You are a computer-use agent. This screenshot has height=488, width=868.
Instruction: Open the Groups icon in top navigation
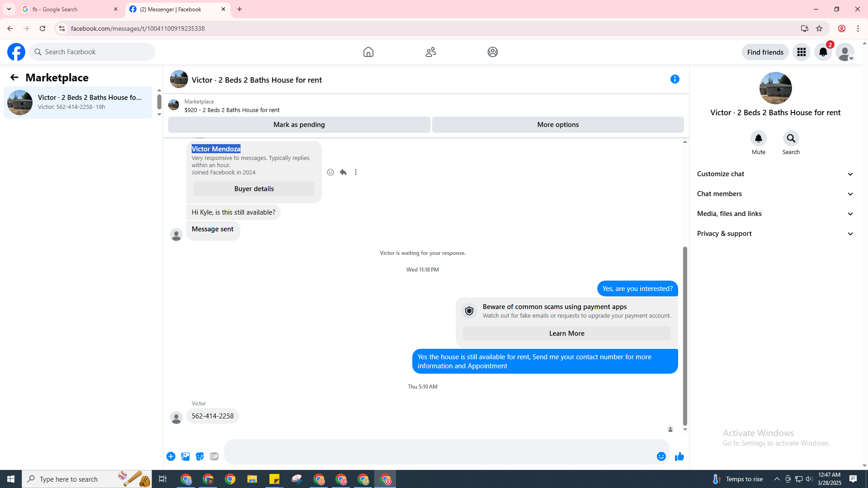point(493,52)
